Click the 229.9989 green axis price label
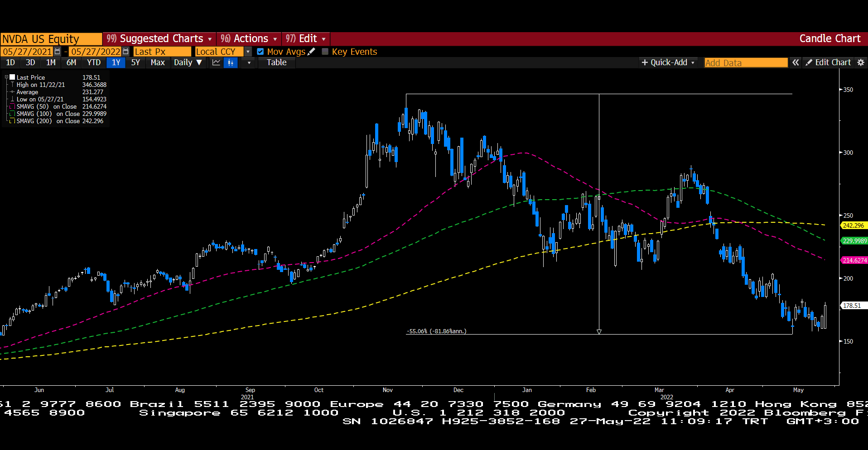868x450 pixels. click(x=854, y=241)
